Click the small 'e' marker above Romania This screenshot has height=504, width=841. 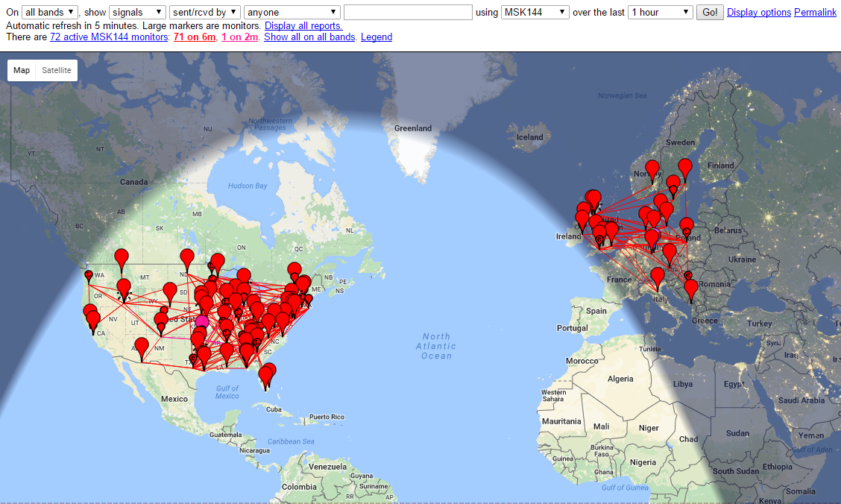[x=687, y=275]
